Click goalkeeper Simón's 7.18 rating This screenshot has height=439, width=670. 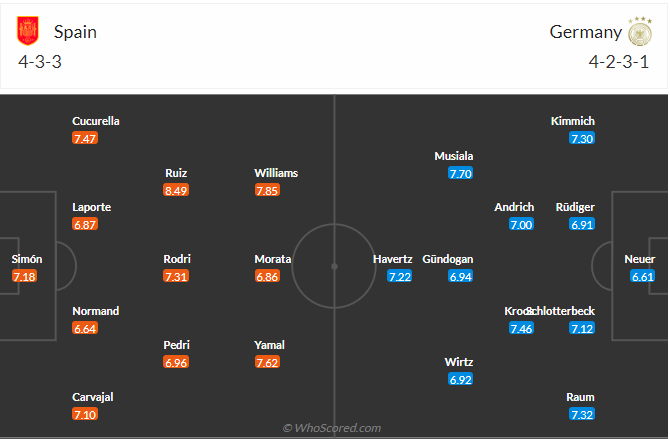coord(24,276)
